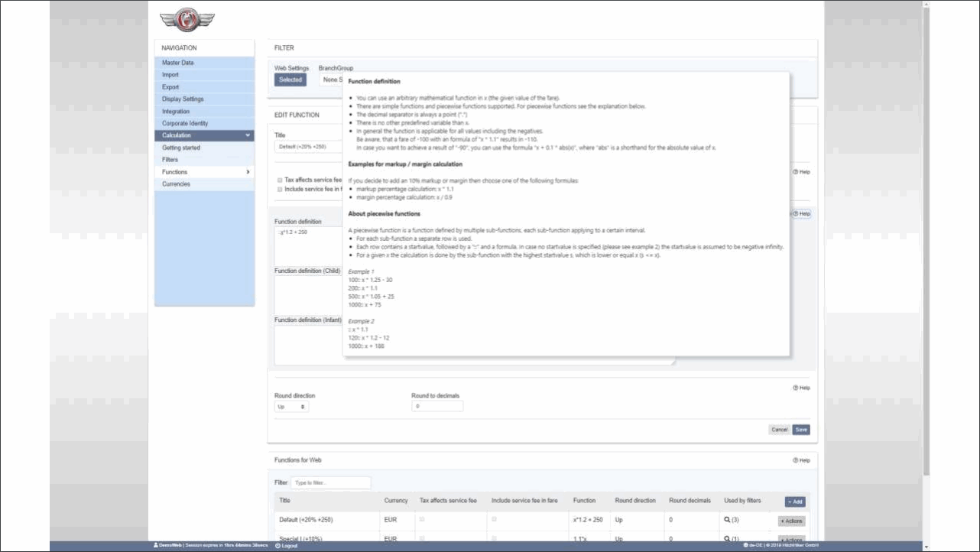The image size is (980, 552).
Task: Click Default row's Tax affects service fee checkbox
Action: [x=423, y=520]
